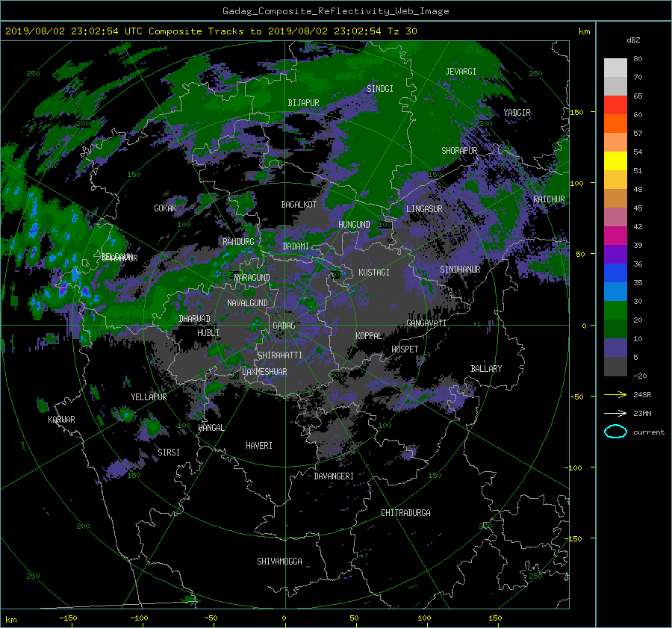Click the KUSTAGI city label
The image size is (672, 628).
374,273
